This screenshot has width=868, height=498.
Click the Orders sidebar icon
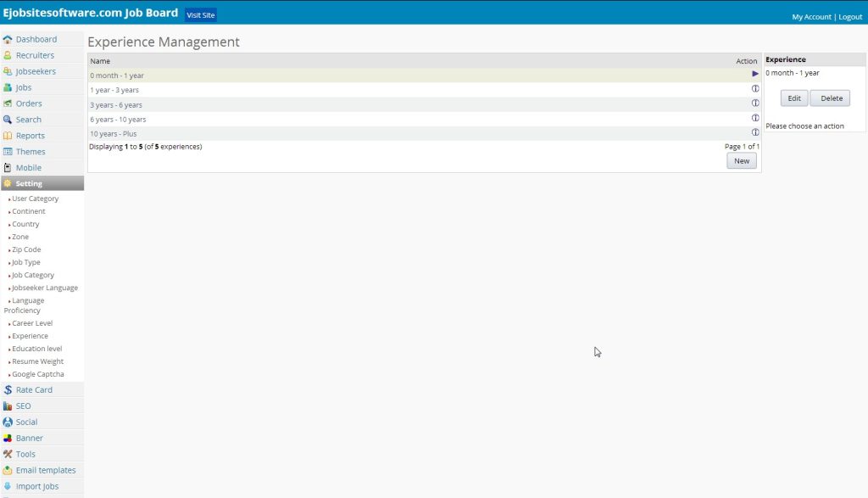click(8, 104)
